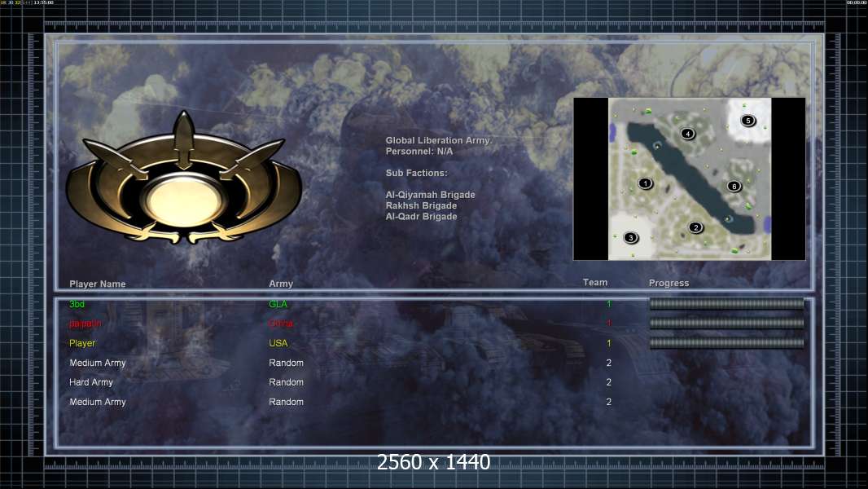This screenshot has height=489, width=868.
Task: Click the Player Name column header
Action: click(98, 284)
